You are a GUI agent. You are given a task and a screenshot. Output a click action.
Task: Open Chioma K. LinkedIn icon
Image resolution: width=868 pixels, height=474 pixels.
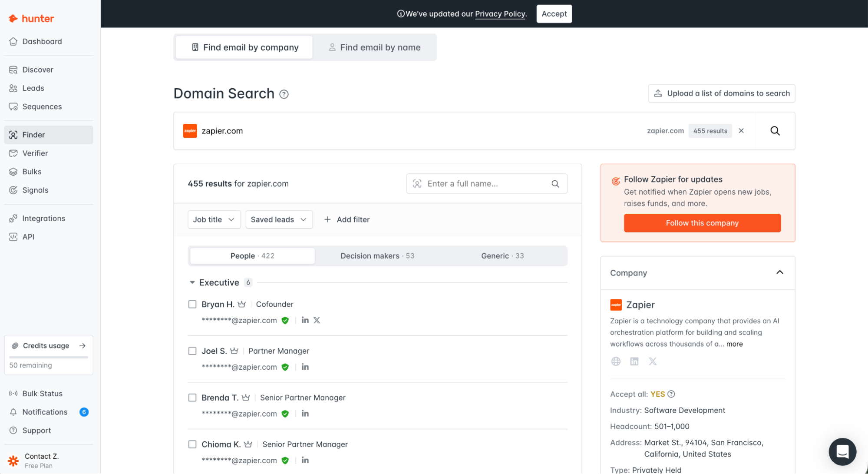point(305,461)
